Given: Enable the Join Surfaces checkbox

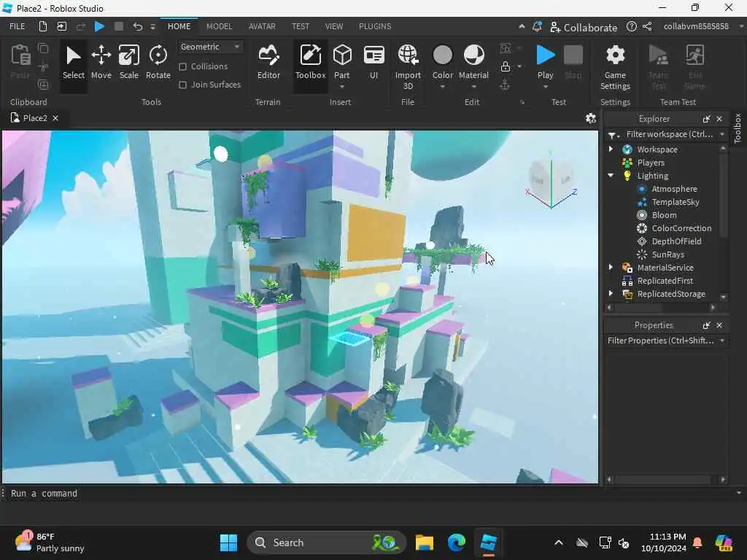Looking at the screenshot, I should [x=182, y=85].
